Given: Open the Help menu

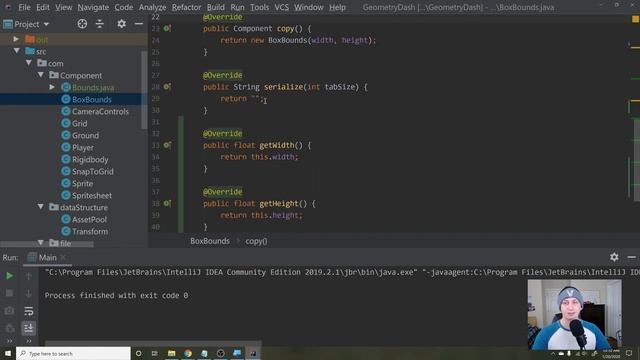Looking at the screenshot, I should coord(337,7).
